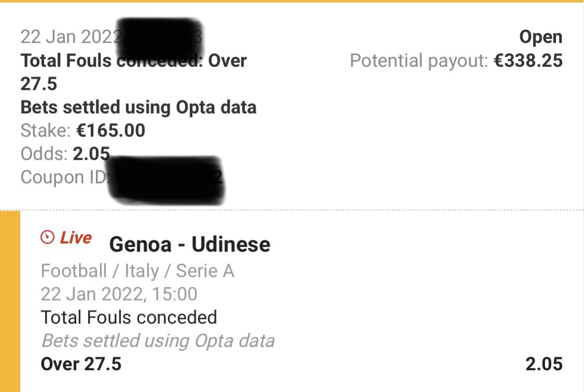Click the "Odds: 2.05" line in the summary

pos(65,154)
